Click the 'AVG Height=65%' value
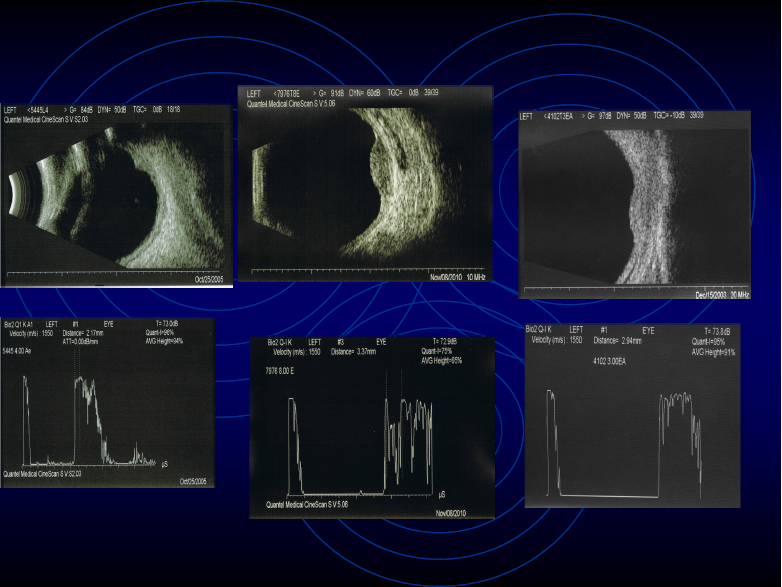 pos(441,360)
